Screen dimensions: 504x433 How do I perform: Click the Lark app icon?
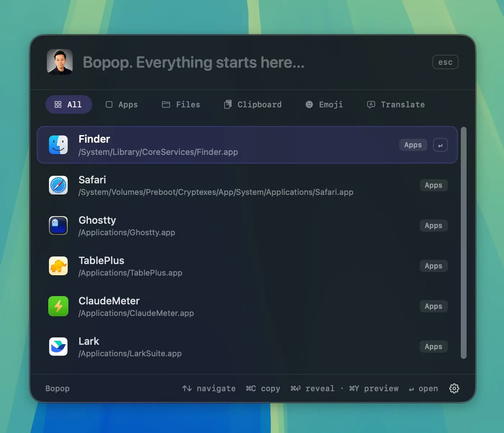tap(58, 347)
